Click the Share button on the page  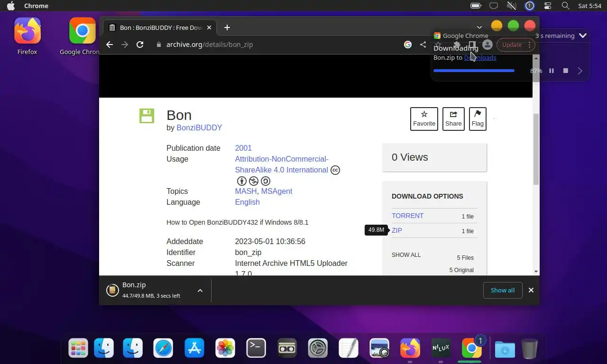(x=453, y=118)
